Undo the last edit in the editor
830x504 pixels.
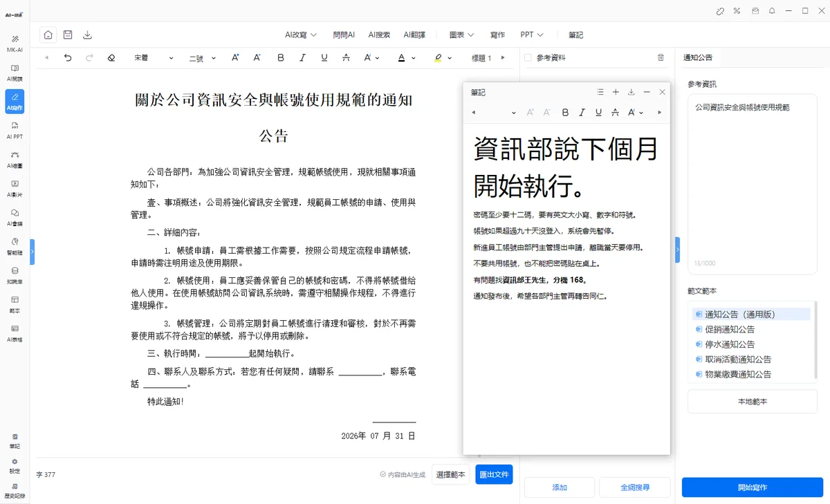coord(68,58)
